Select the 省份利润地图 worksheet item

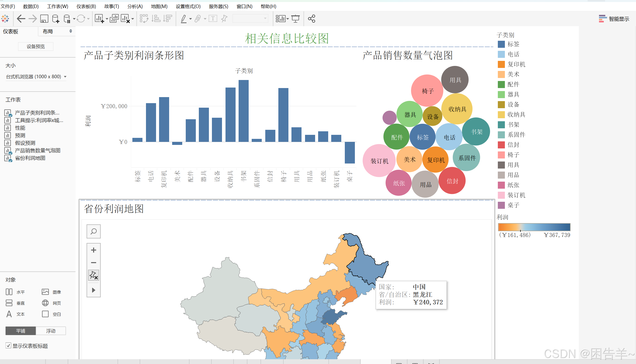click(x=30, y=158)
